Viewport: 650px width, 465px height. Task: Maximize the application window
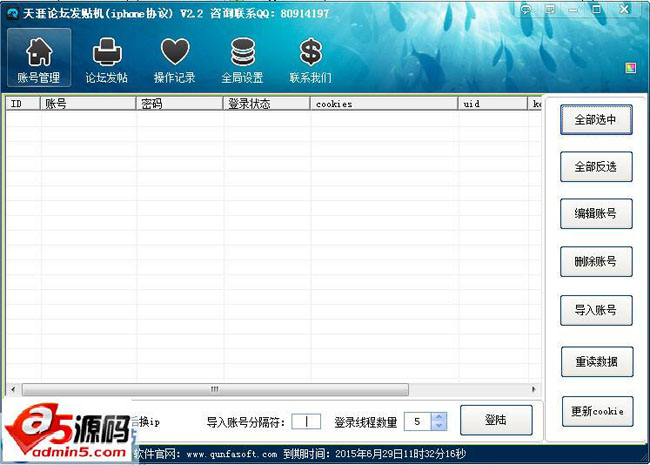(x=597, y=9)
